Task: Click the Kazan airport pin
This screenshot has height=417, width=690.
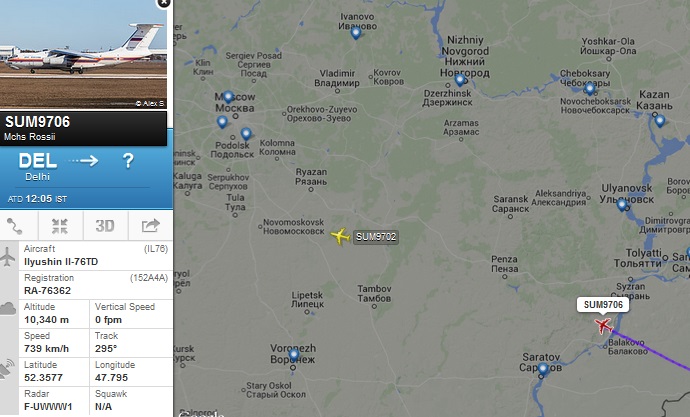Action: (x=659, y=121)
